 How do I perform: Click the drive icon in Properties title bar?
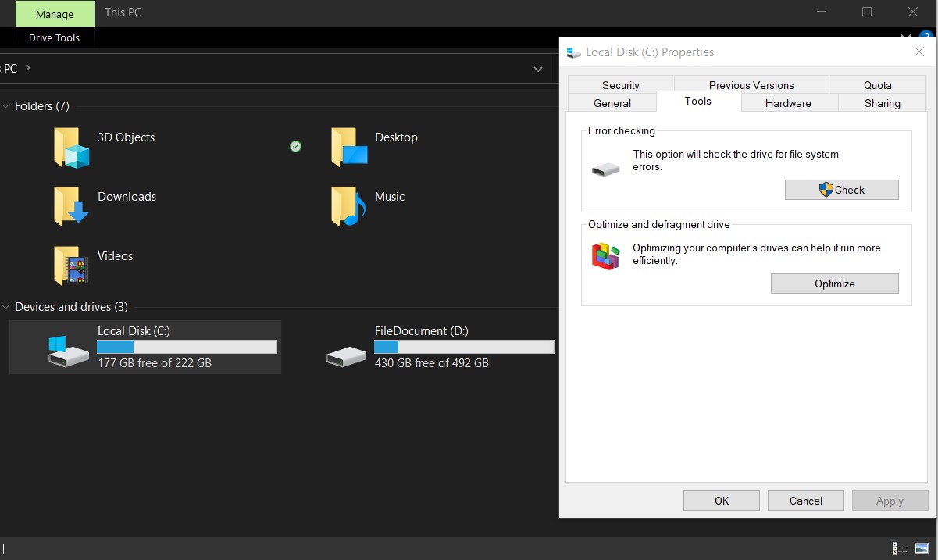[574, 52]
